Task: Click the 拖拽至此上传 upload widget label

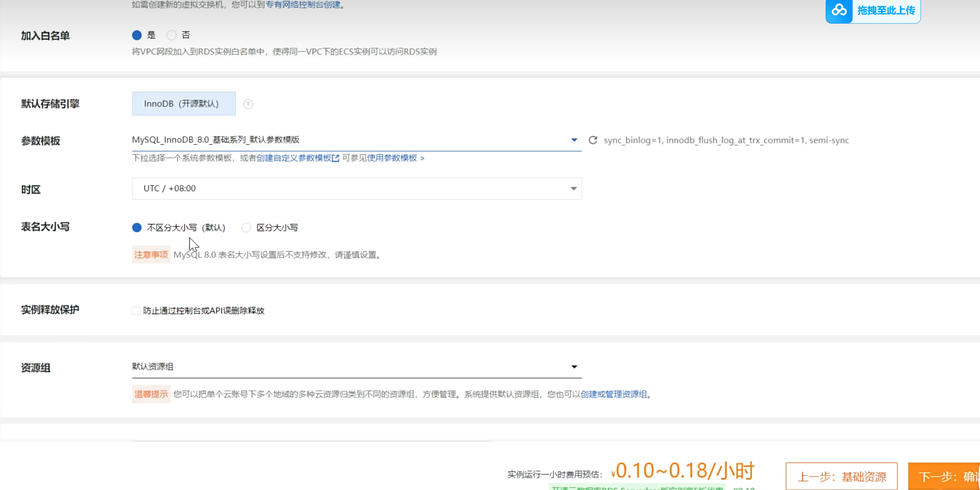Action: 886,10
